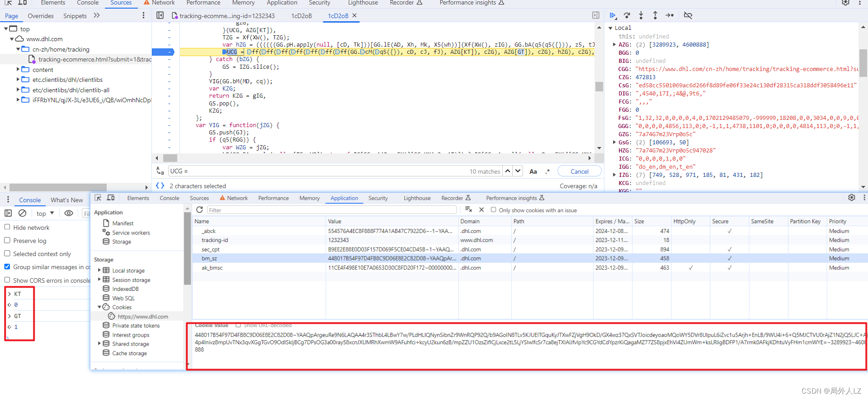
Task: Select https://www.dhl.com cookies entry
Action: pos(142,317)
